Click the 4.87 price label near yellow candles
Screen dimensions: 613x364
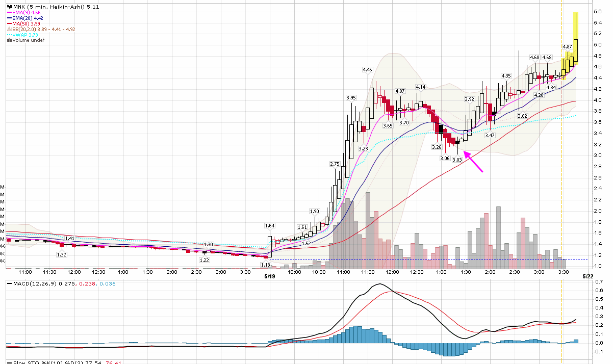coord(567,46)
